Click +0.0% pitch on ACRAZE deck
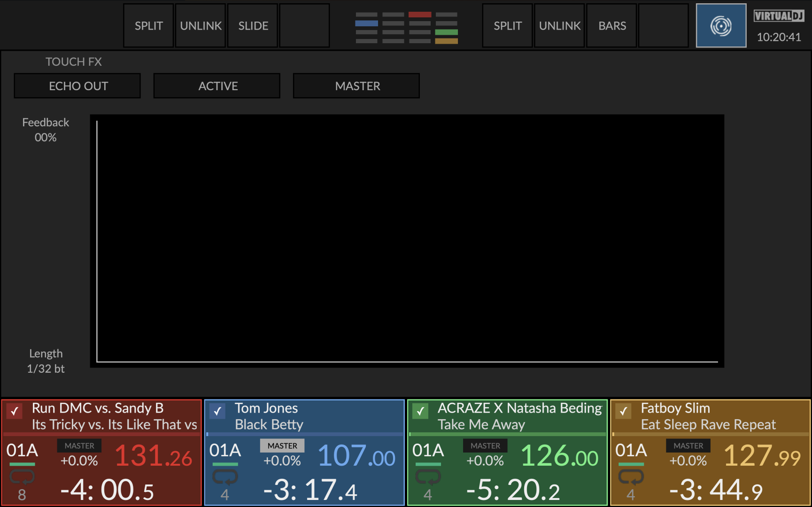The width and height of the screenshot is (812, 507). coord(485,461)
